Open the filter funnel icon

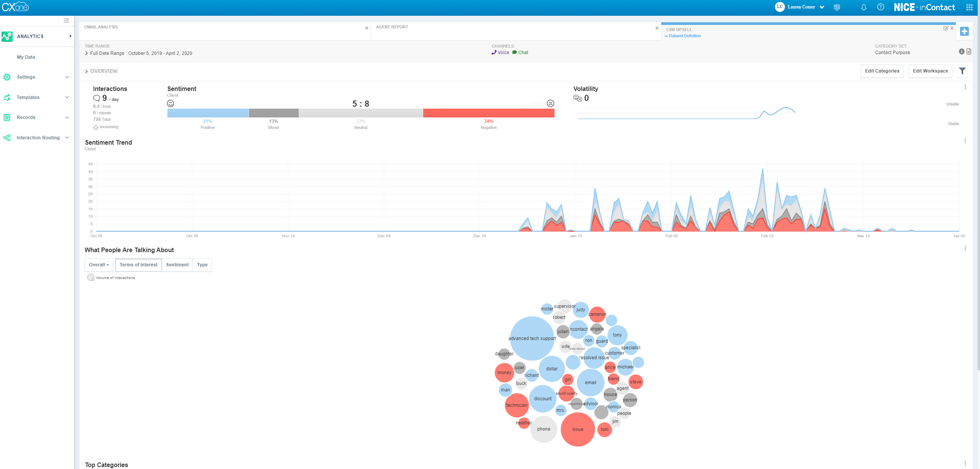[x=962, y=71]
